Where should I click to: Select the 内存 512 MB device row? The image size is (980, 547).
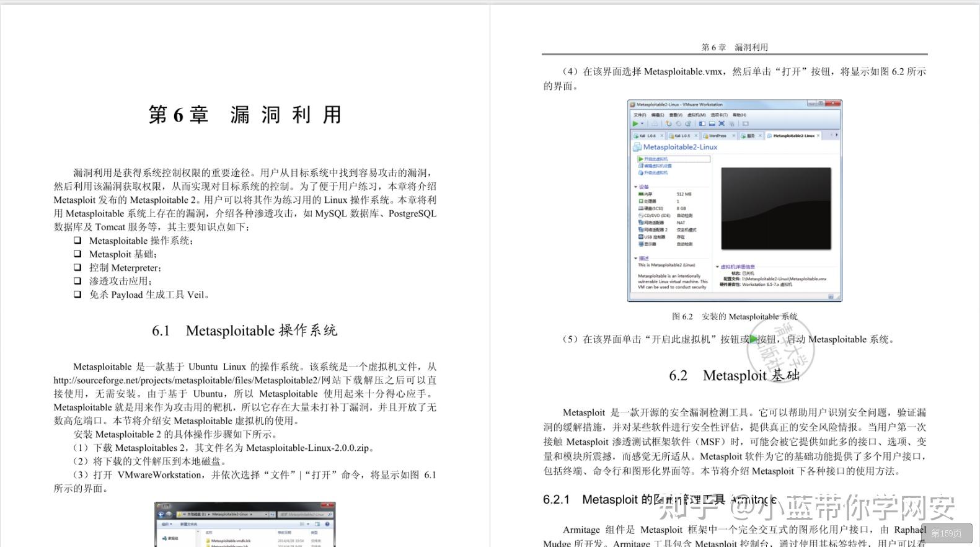click(664, 194)
